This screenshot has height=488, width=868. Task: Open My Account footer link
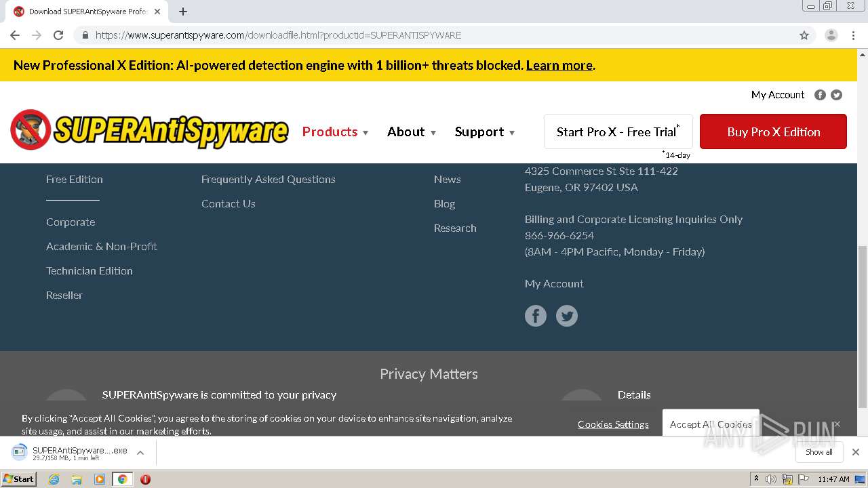pos(554,283)
